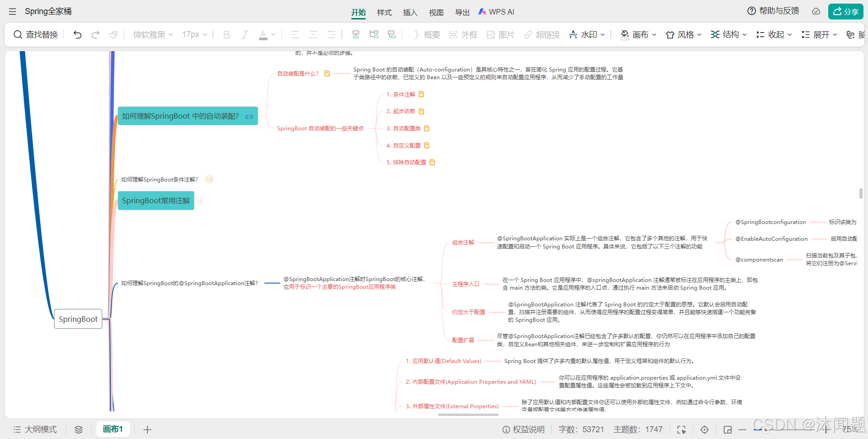Open link icon on 自动装配 node

point(249,116)
